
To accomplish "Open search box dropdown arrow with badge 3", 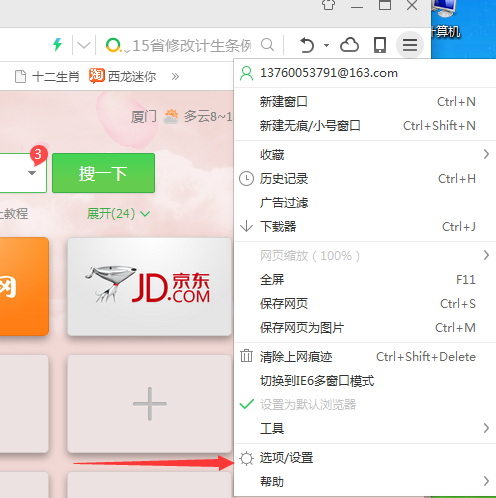I will 32,173.
